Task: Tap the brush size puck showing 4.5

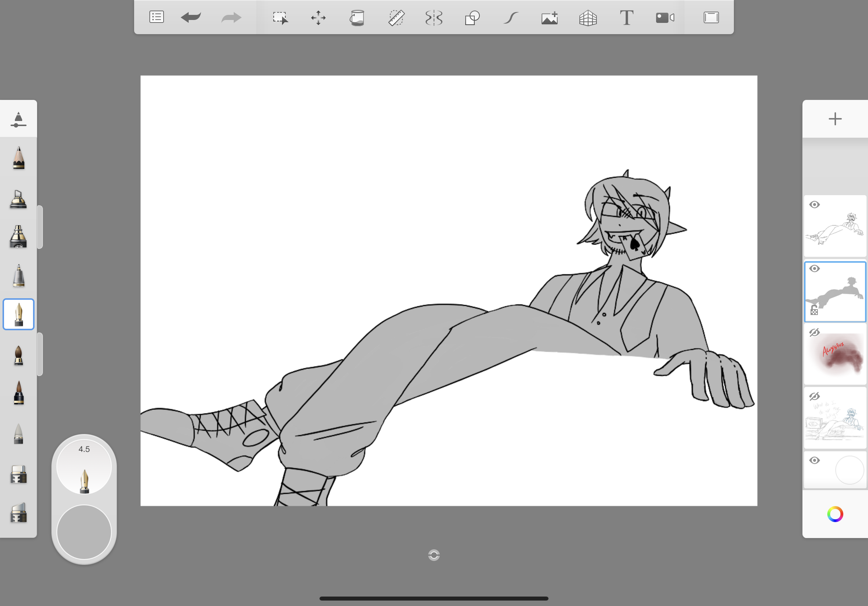Action: pyautogui.click(x=84, y=467)
